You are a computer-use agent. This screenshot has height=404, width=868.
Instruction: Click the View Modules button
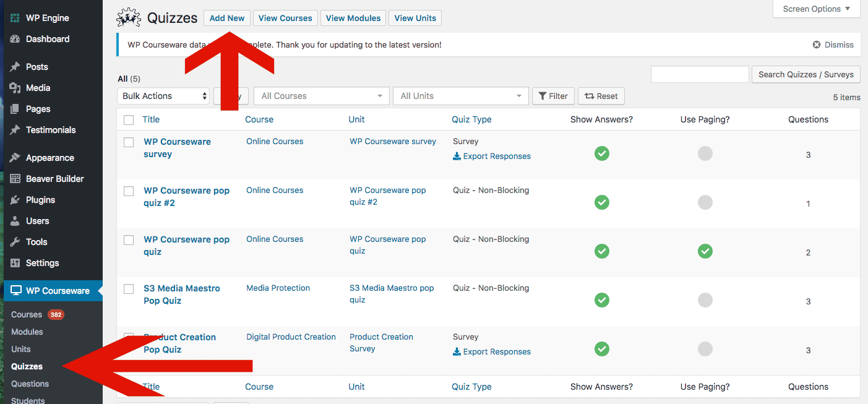pyautogui.click(x=353, y=18)
